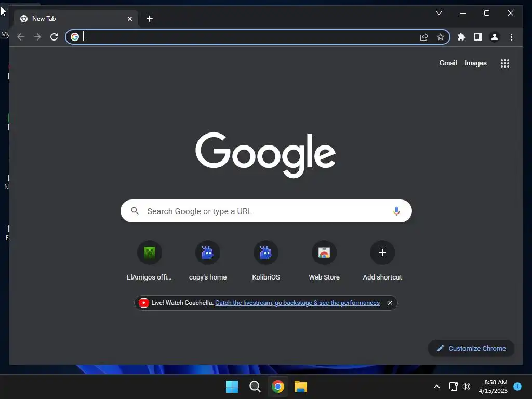Open the clock and date in the taskbar
Viewport: 532px width, 399px height.
coord(493,387)
